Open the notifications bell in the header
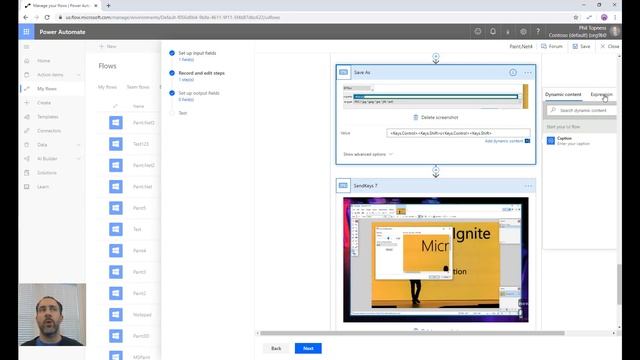 [493, 32]
